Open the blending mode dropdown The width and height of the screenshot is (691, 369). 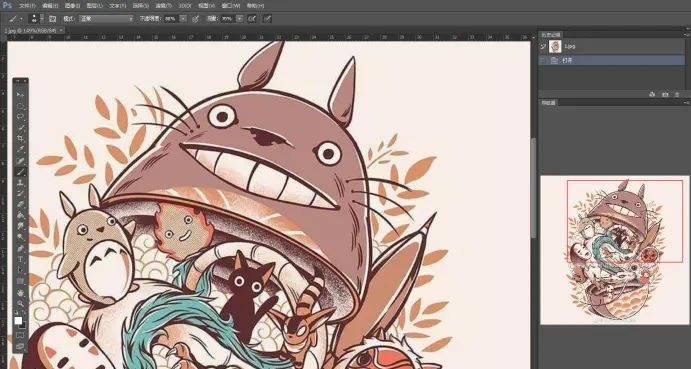(106, 19)
